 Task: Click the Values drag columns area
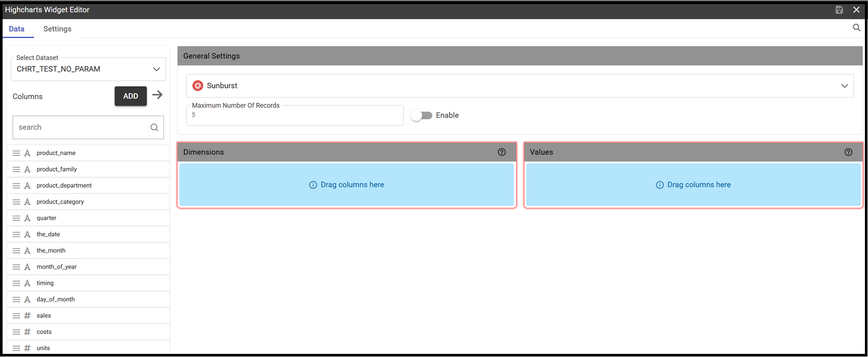point(693,185)
